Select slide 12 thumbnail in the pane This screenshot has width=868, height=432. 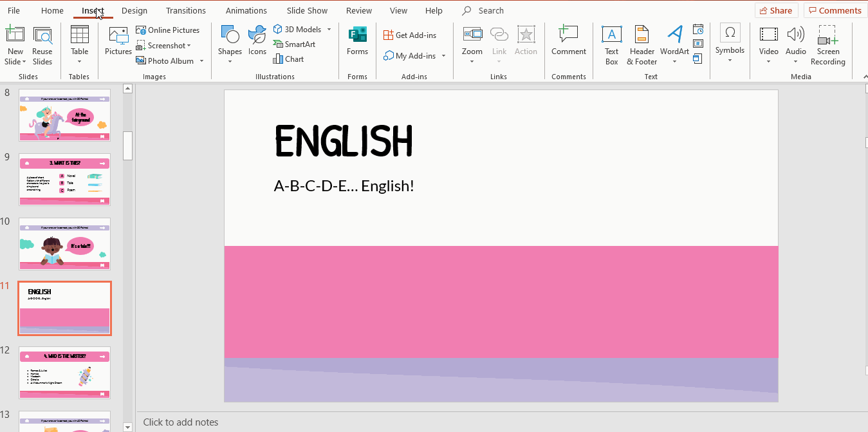tap(64, 372)
